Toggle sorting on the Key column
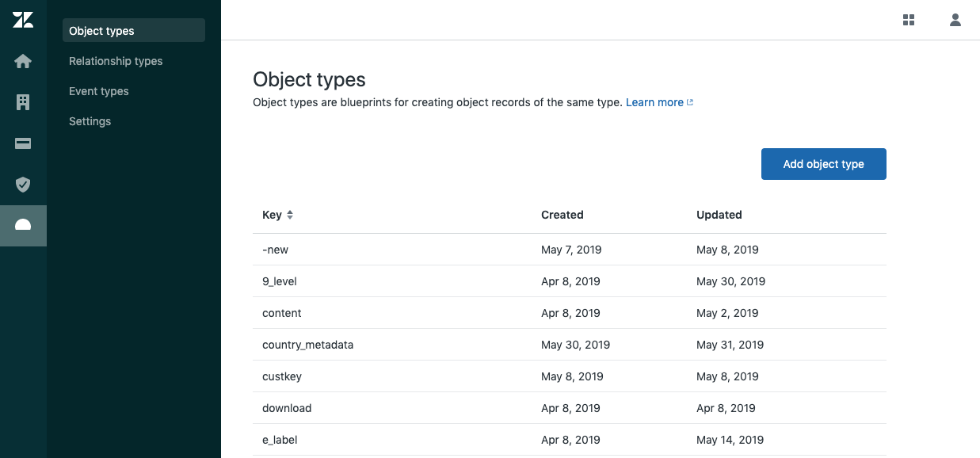The height and width of the screenshot is (458, 980). click(276, 215)
